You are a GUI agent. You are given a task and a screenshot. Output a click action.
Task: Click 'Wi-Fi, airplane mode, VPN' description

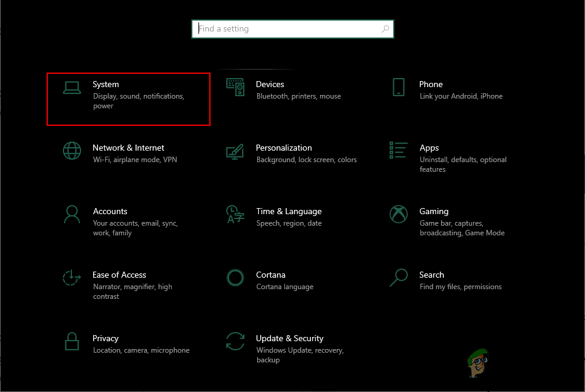(135, 160)
